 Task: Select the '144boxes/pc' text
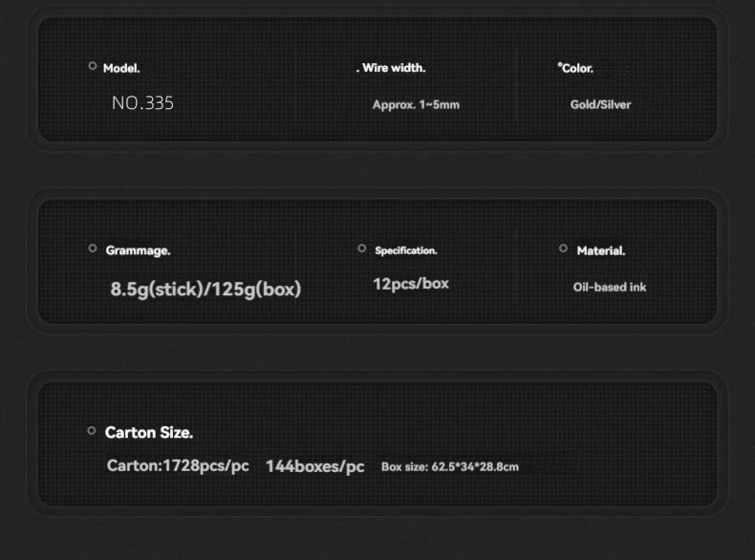[x=315, y=466]
